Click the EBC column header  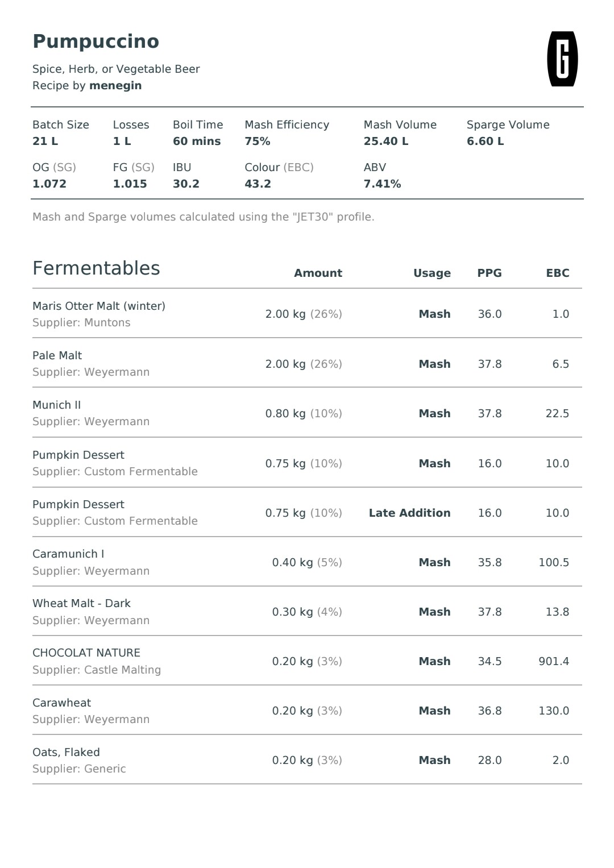pos(557,273)
